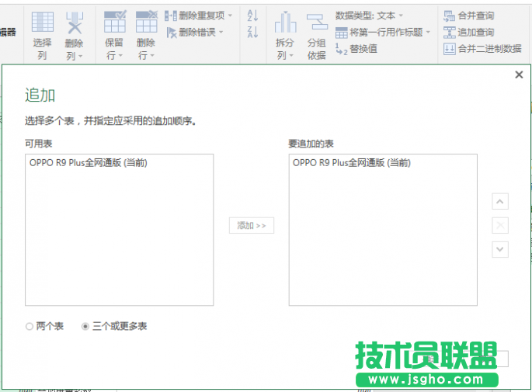Screen dimensions: 532x392
Task: Select OPPO R9 Plus in 可用表 list
Action: [88, 163]
